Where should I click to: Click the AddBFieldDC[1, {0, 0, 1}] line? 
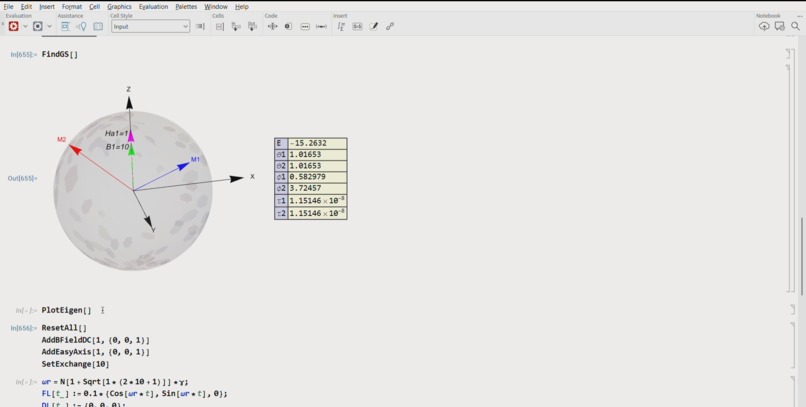click(96, 340)
